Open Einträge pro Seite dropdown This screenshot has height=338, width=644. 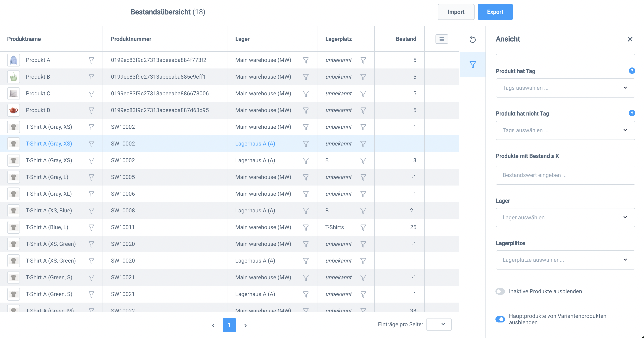439,324
